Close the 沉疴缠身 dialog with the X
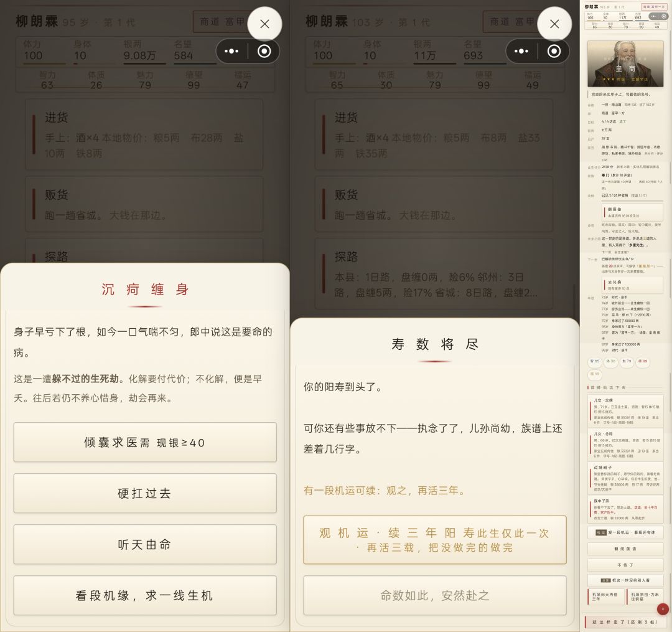The image size is (672, 632). (x=264, y=24)
